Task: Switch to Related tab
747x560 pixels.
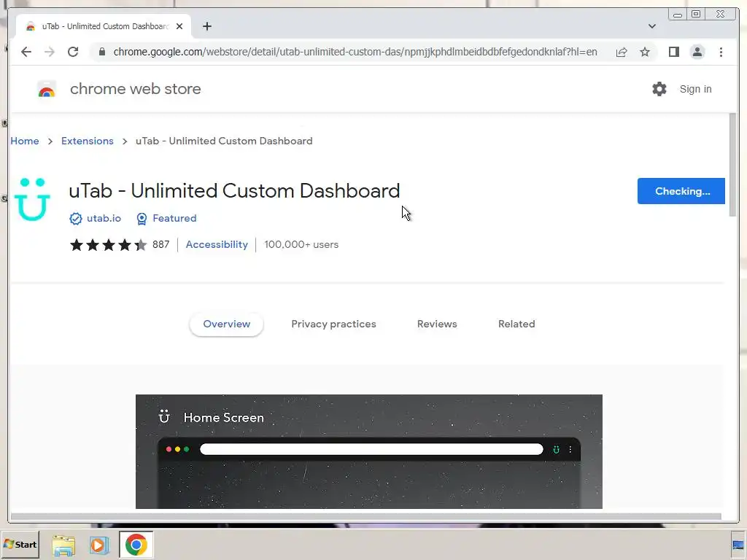Action: point(516,324)
